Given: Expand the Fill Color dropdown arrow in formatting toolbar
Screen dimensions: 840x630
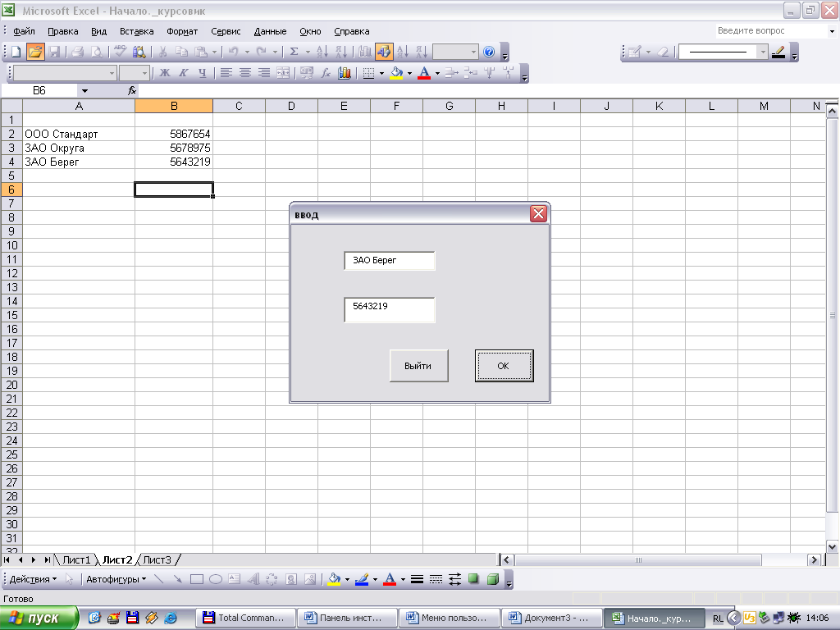Looking at the screenshot, I should pyautogui.click(x=410, y=73).
